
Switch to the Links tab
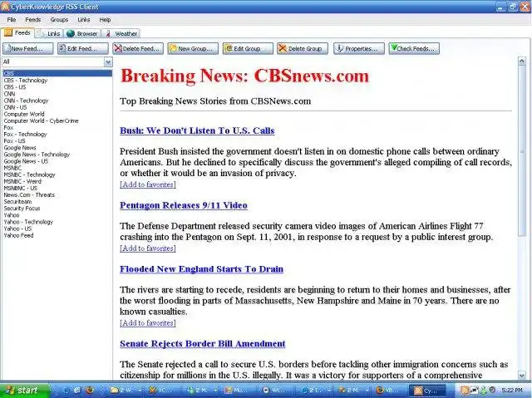coord(50,33)
